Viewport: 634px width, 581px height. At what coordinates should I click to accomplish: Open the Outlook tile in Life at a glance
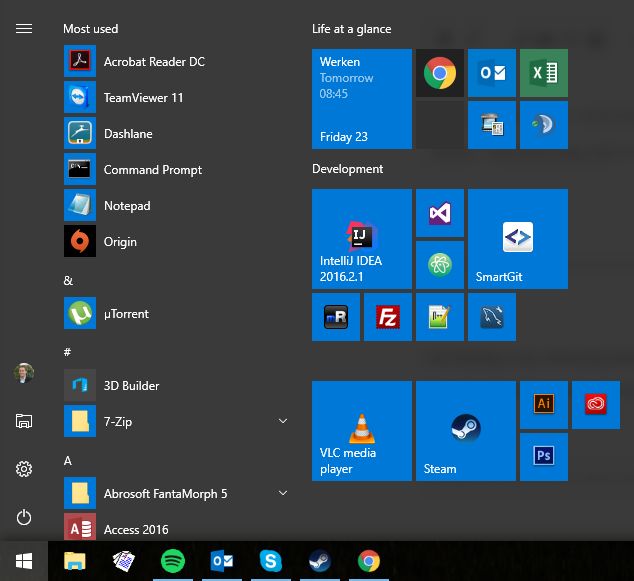click(x=492, y=73)
